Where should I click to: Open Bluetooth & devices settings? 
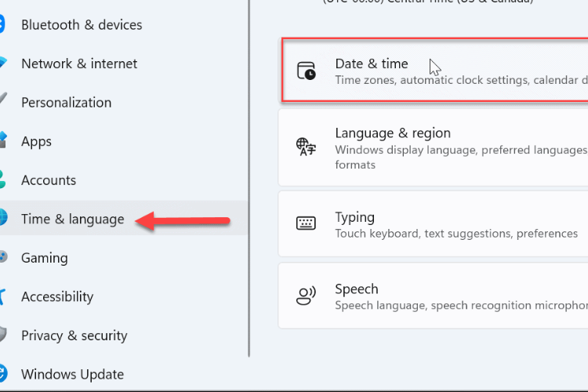(82, 25)
